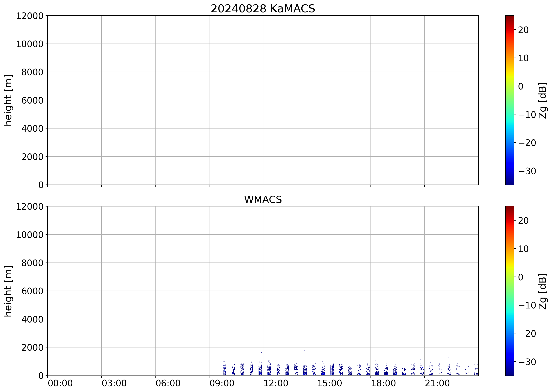
Task: Click the 15:00 time axis label
Action: pos(329,383)
